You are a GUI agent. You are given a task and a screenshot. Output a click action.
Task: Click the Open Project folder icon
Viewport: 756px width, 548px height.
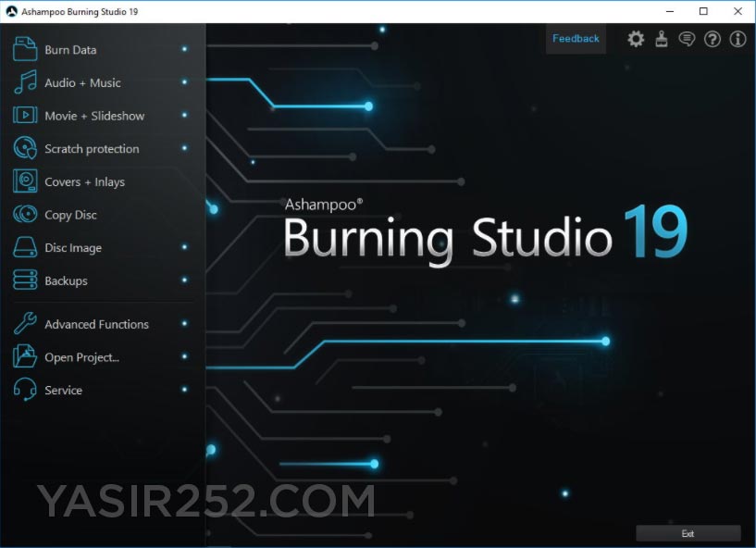(x=25, y=356)
